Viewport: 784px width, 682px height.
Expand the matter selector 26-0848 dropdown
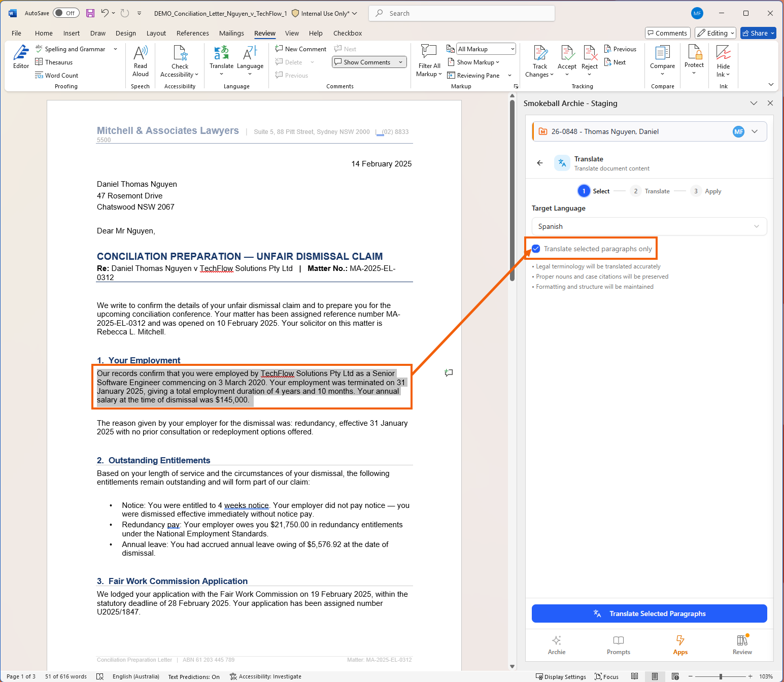point(755,131)
